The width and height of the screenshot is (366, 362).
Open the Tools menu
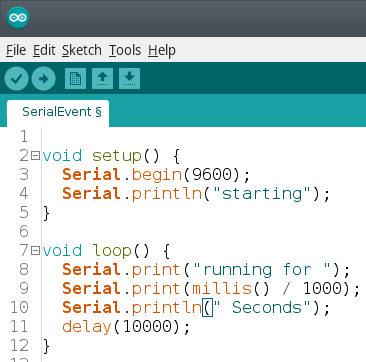click(125, 50)
